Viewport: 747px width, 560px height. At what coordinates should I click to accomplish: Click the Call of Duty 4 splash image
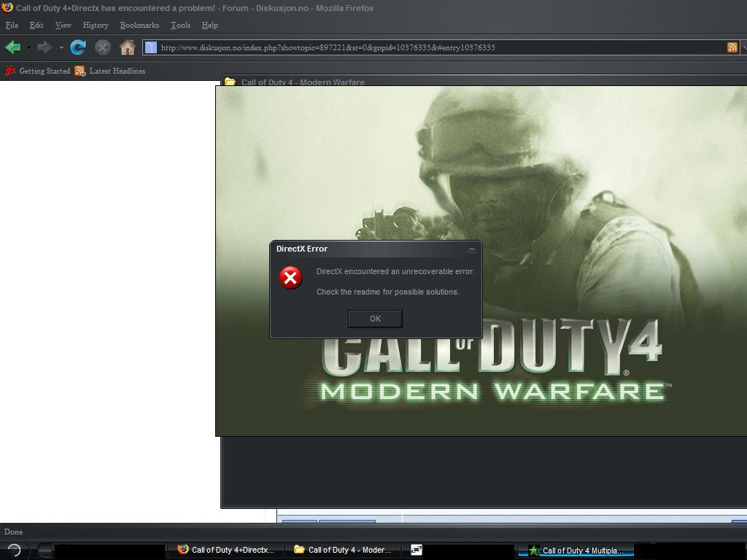coord(481,261)
